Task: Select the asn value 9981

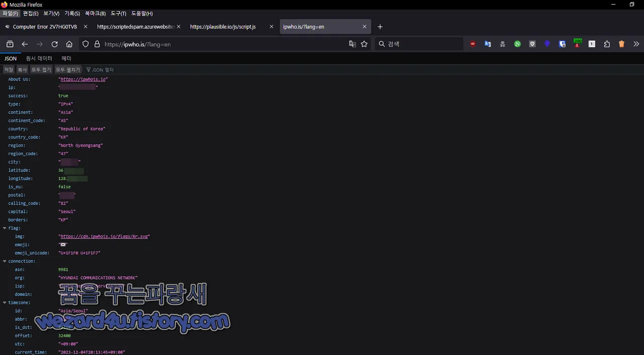Action: point(63,269)
